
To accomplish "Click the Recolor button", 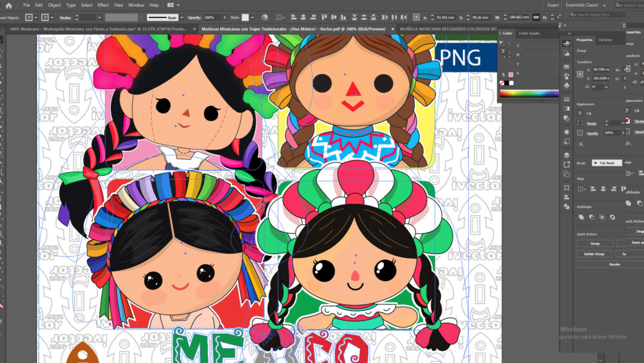I will 615,264.
